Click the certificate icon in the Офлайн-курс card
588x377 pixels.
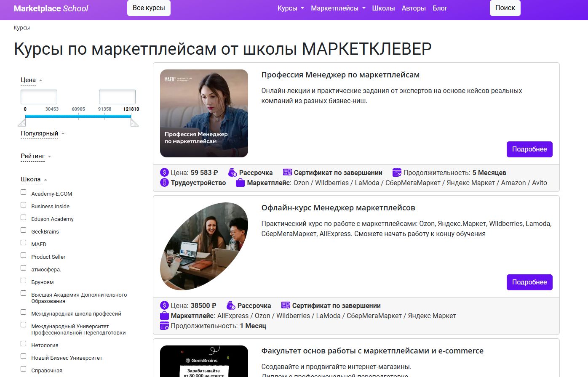point(286,305)
